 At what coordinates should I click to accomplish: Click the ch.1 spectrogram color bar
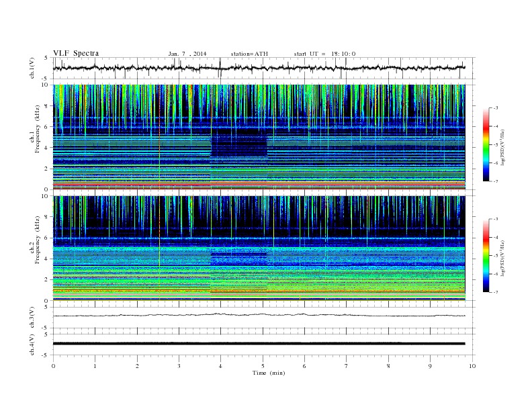pyautogui.click(x=486, y=144)
